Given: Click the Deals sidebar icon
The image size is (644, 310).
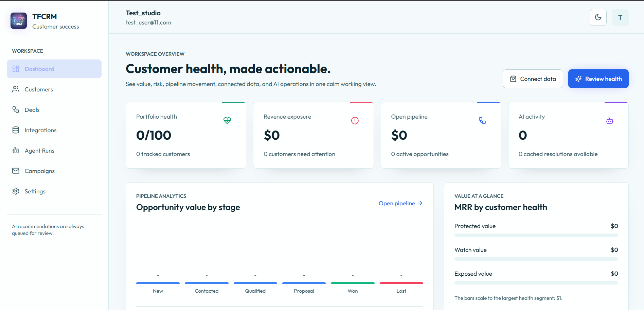Looking at the screenshot, I should pyautogui.click(x=16, y=109).
